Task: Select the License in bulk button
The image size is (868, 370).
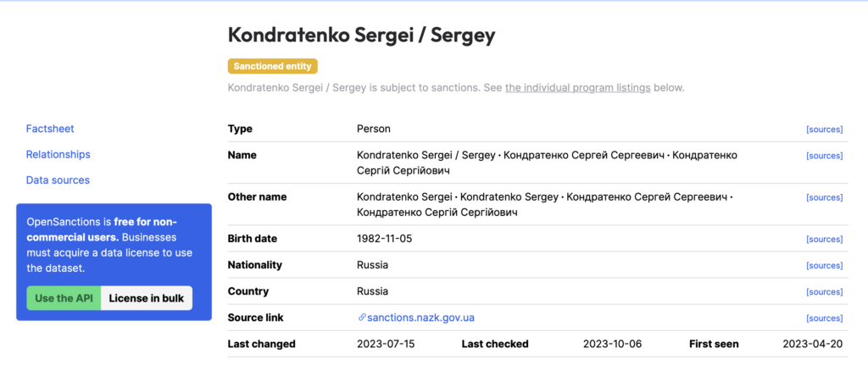Action: coord(147,298)
